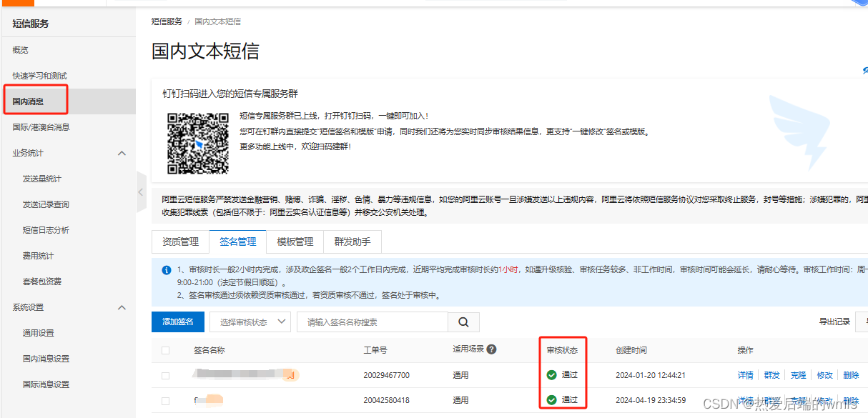Open 发送记录查询 in the sidebar
868x418 pixels.
46,204
